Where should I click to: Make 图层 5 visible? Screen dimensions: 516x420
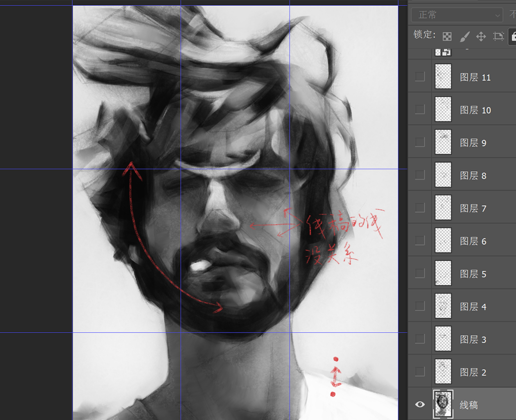coord(420,273)
